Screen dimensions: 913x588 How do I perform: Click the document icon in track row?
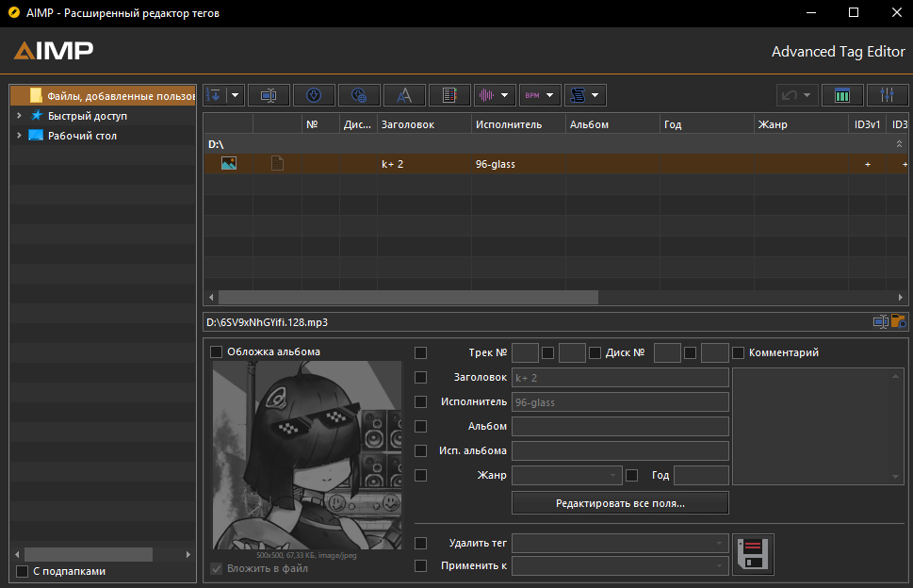[x=278, y=164]
